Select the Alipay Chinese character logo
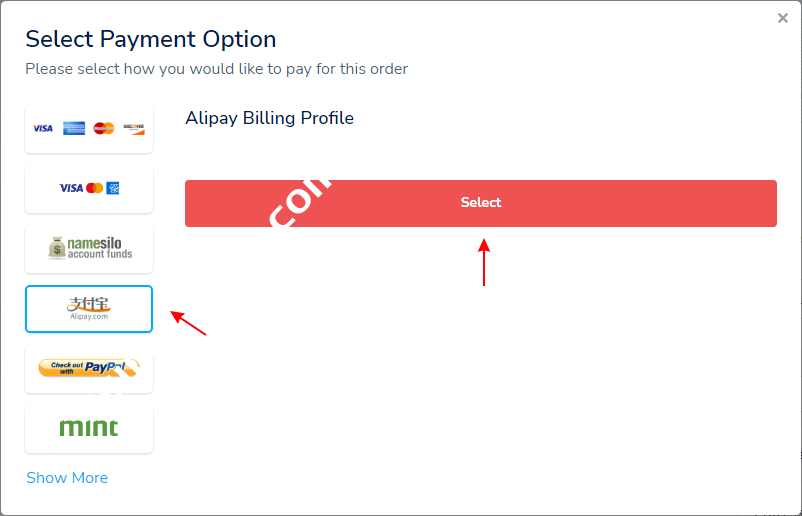This screenshot has width=802, height=516. tap(89, 303)
